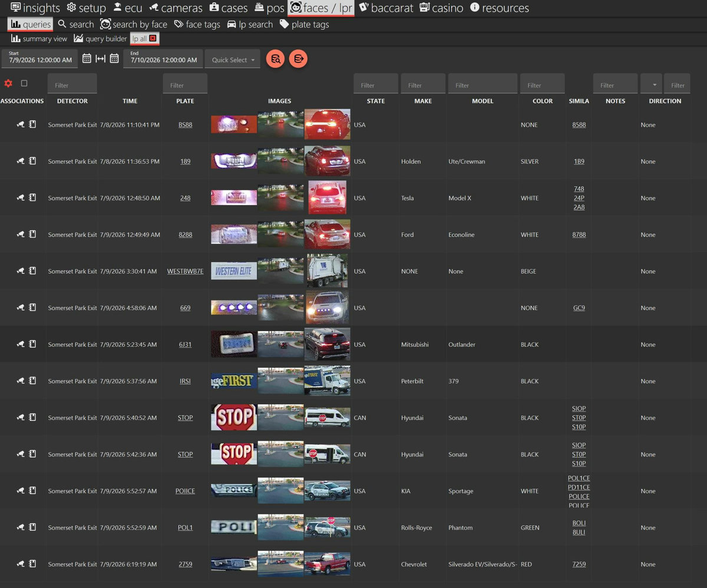This screenshot has width=707, height=588.
Task: Open the red grid settings gear
Action: click(x=8, y=84)
